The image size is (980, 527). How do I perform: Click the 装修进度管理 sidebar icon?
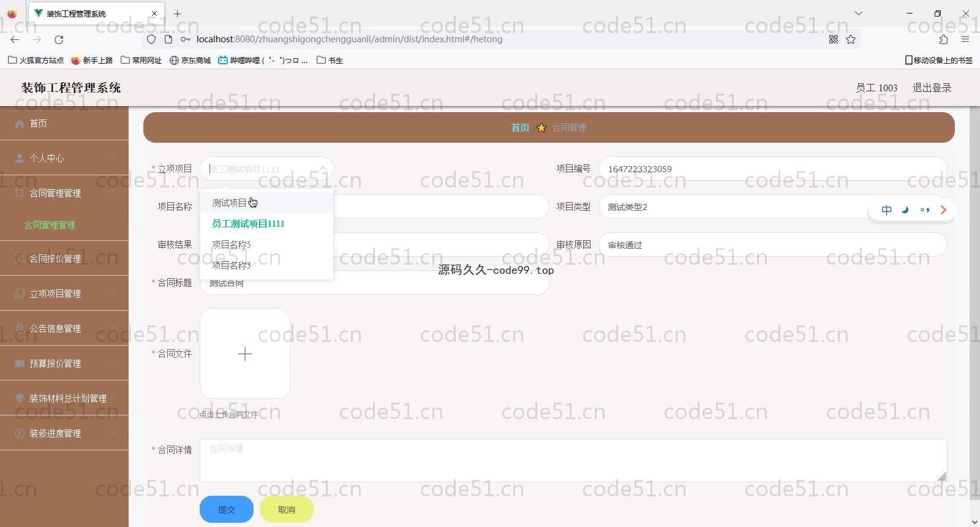point(19,433)
